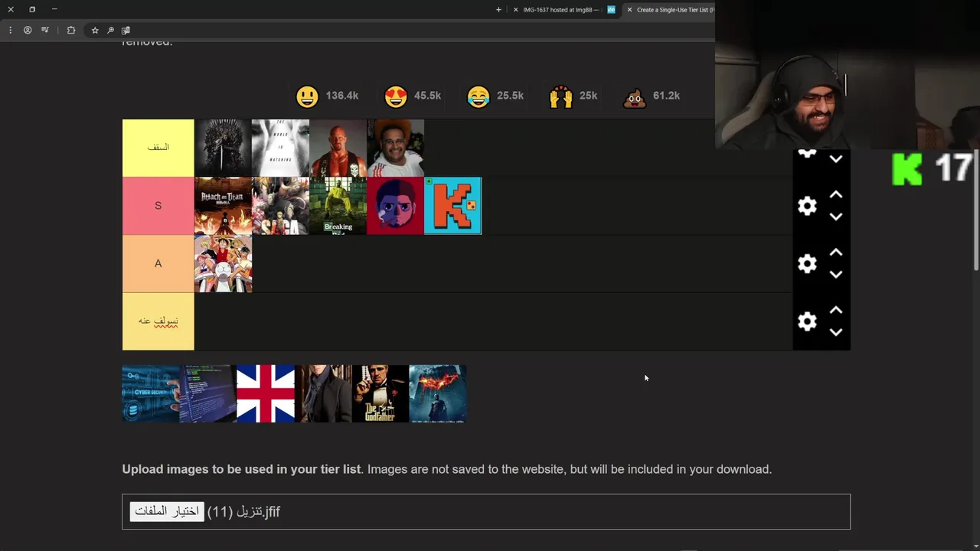Pick the code screen image from pool

point(208,393)
